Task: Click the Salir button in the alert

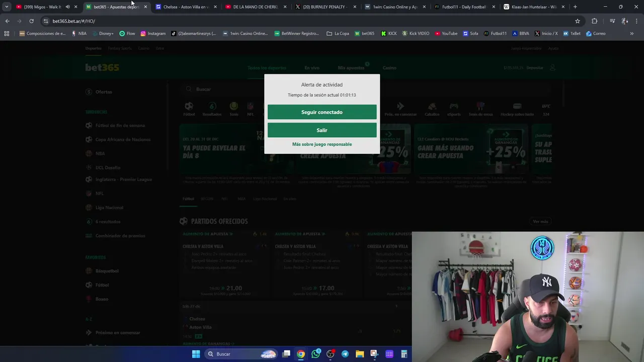Action: click(x=322, y=130)
